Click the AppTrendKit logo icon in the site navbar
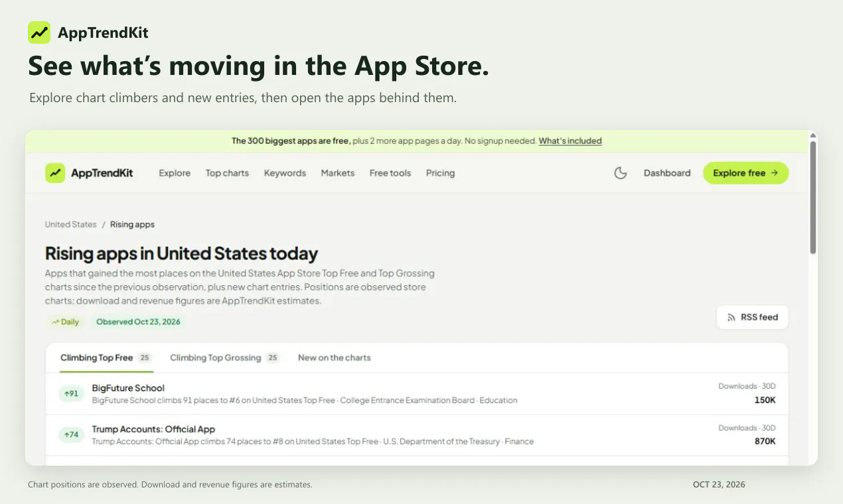The height and width of the screenshot is (504, 843). (55, 173)
